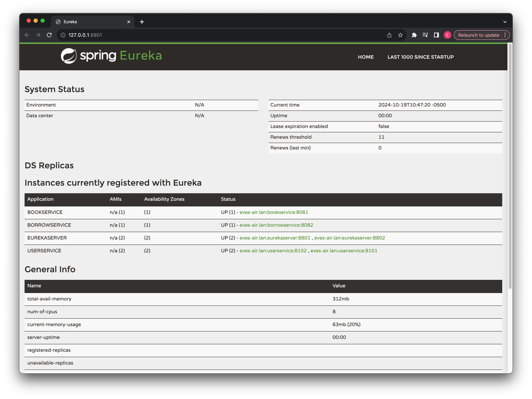
Task: Open LAST 1000 SINCE STARTUP
Action: pyautogui.click(x=420, y=57)
